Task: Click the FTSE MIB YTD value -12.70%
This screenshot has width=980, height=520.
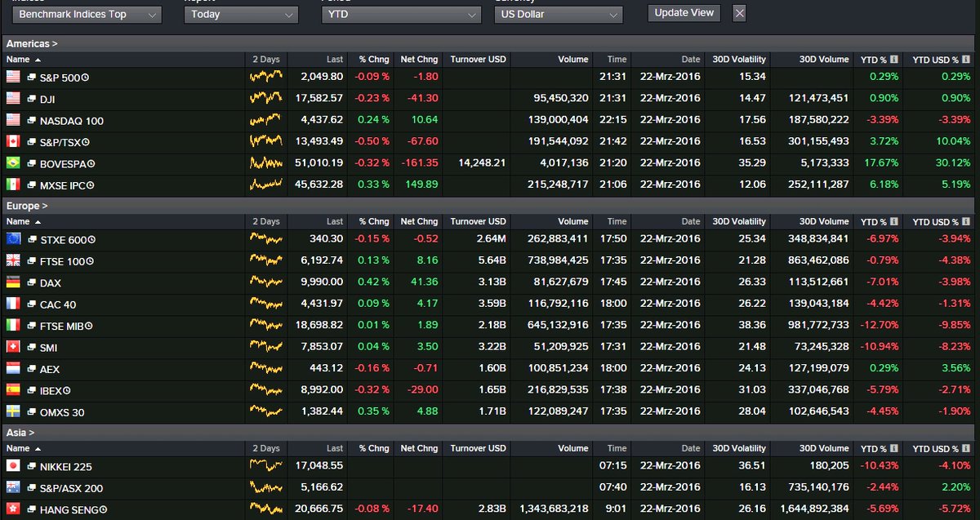Action: [x=878, y=326]
